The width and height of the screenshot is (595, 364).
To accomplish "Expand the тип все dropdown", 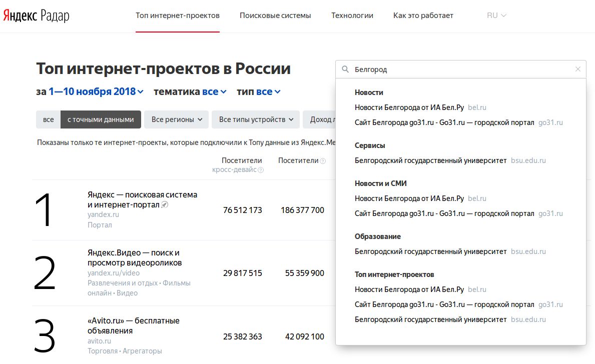I will [268, 92].
